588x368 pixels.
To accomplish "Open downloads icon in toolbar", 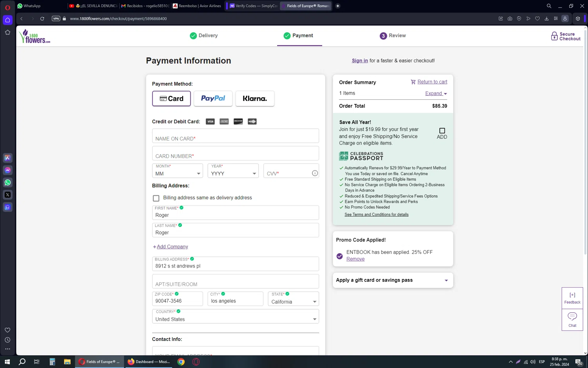I will point(546,18).
